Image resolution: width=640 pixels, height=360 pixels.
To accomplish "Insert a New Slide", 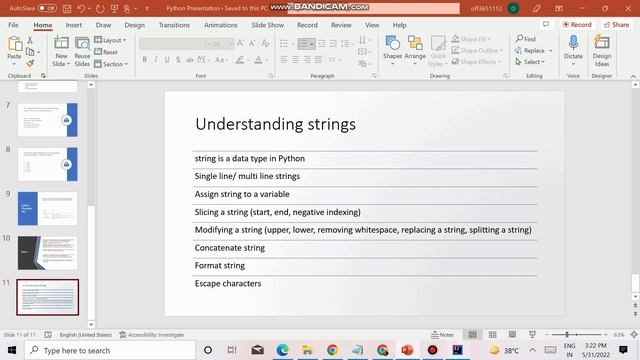I will [x=61, y=51].
